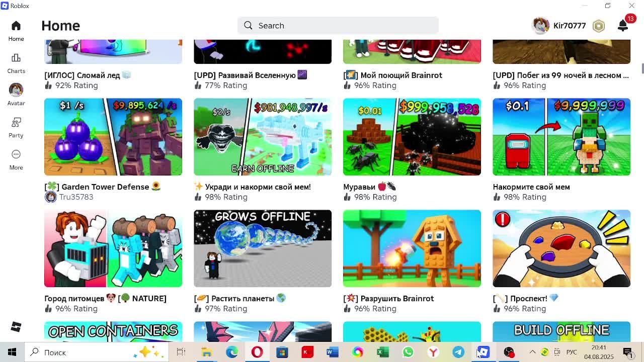Open Разрушить Brainrot game thumbnail
The width and height of the screenshot is (644, 362).
point(412,248)
